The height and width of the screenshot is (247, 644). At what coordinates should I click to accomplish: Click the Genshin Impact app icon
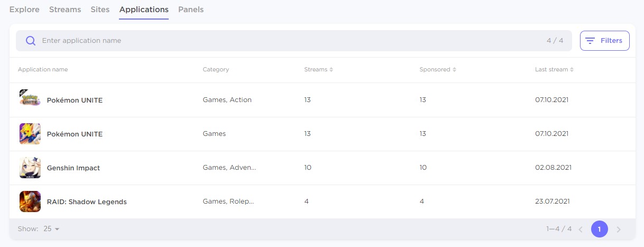pyautogui.click(x=30, y=168)
